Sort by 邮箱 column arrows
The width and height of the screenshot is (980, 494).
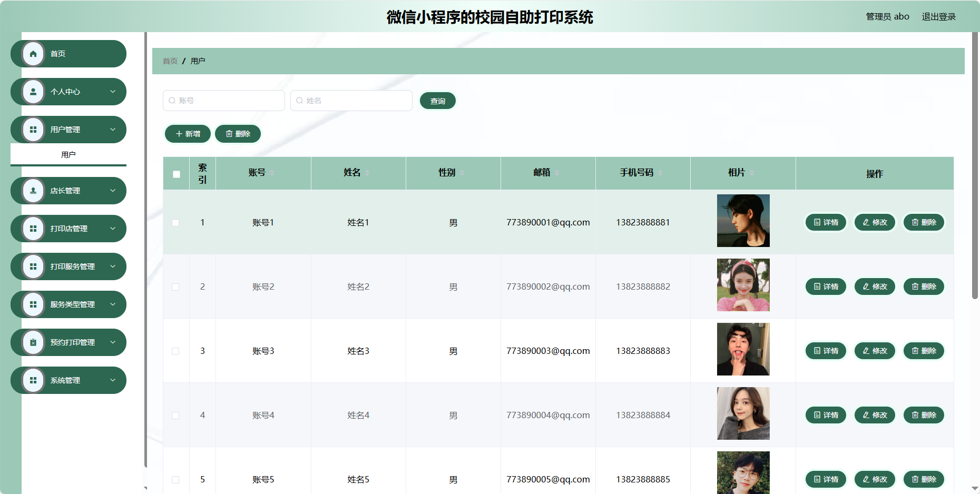(x=557, y=173)
